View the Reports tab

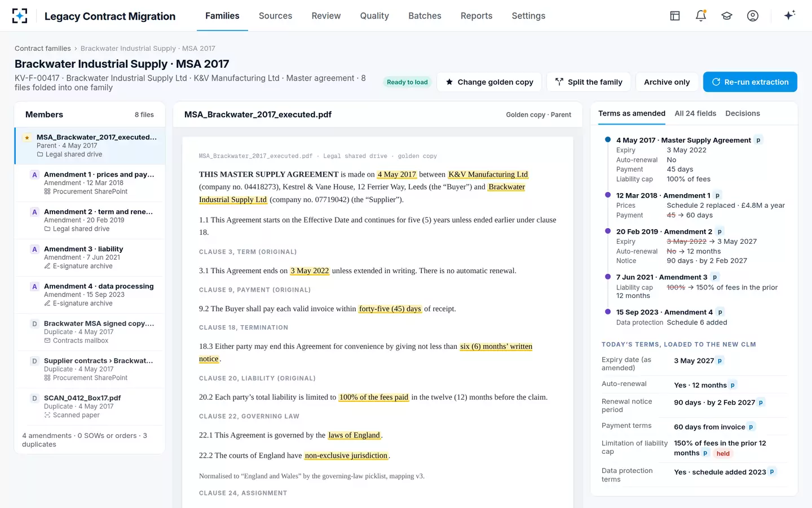[476, 16]
